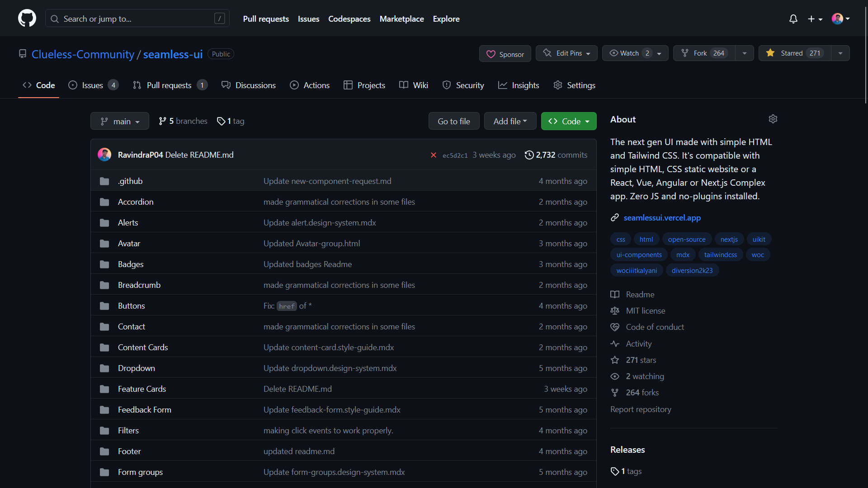Click the tailwindcss topic tag

coord(721,255)
